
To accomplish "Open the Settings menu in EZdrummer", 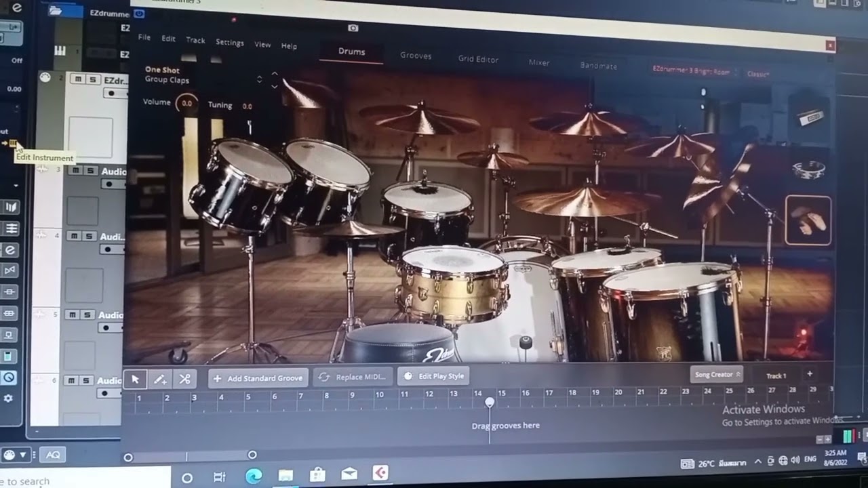I will [230, 42].
